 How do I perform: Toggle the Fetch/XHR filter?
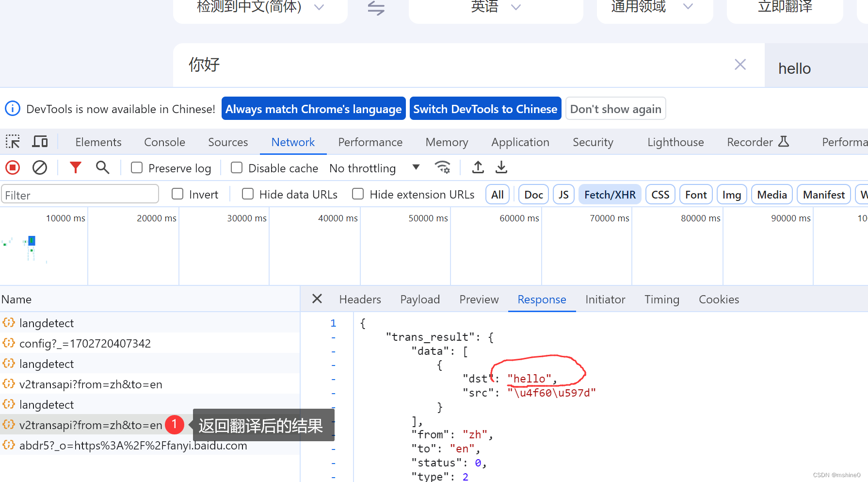point(610,195)
